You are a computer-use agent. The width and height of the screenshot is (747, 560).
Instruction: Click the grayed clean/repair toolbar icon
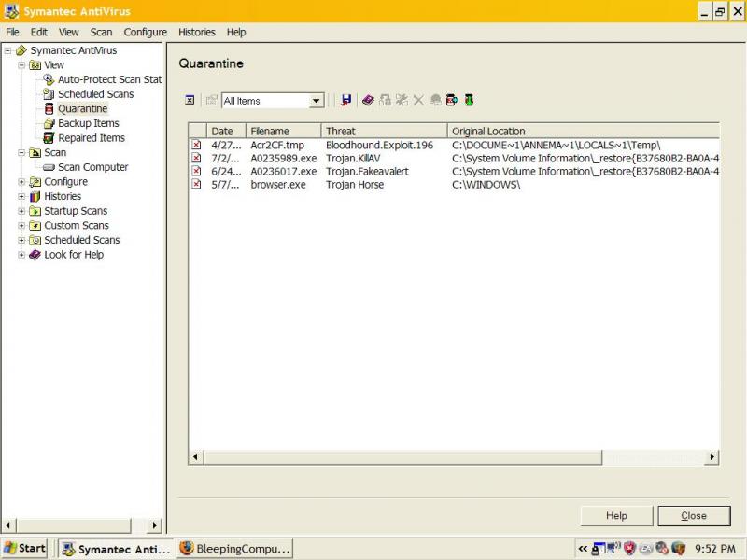(x=402, y=100)
